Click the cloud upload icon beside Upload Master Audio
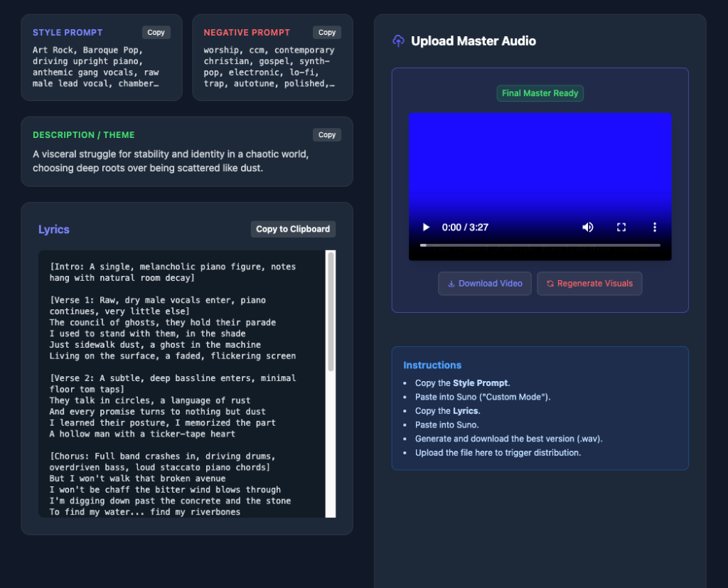The width and height of the screenshot is (728, 588). [x=398, y=41]
